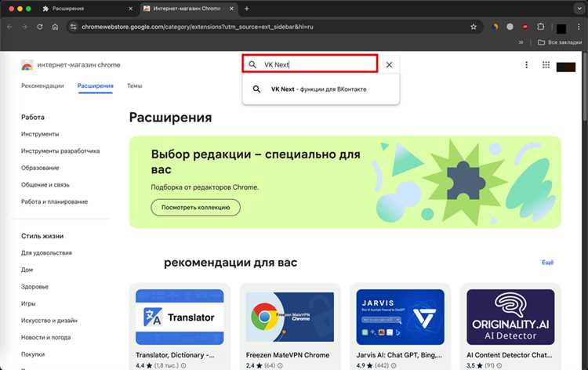Click the Freezen MateVPN Chrome title text
588x370 pixels.
[x=288, y=354]
